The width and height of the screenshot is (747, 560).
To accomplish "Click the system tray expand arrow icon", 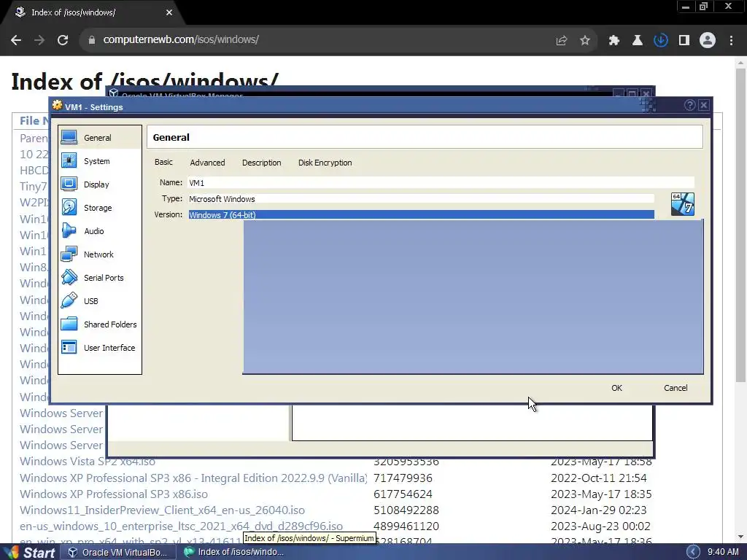I will [693, 552].
